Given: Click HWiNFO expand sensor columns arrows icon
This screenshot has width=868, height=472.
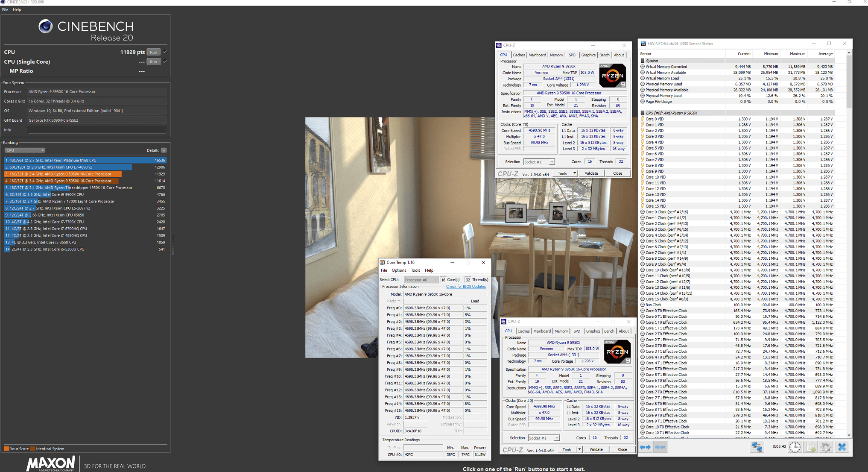Looking at the screenshot, I should [645, 447].
